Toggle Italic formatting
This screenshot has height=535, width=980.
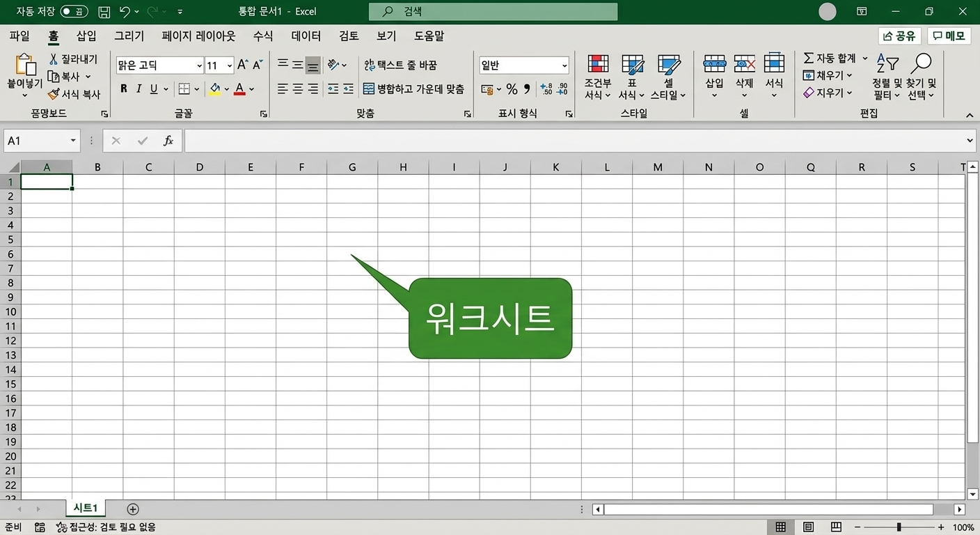[x=139, y=89]
